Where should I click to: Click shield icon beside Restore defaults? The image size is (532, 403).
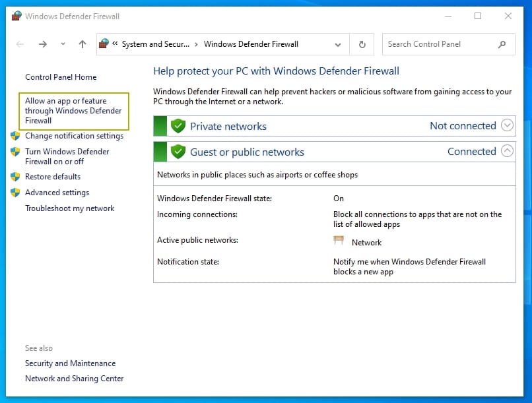click(x=15, y=177)
